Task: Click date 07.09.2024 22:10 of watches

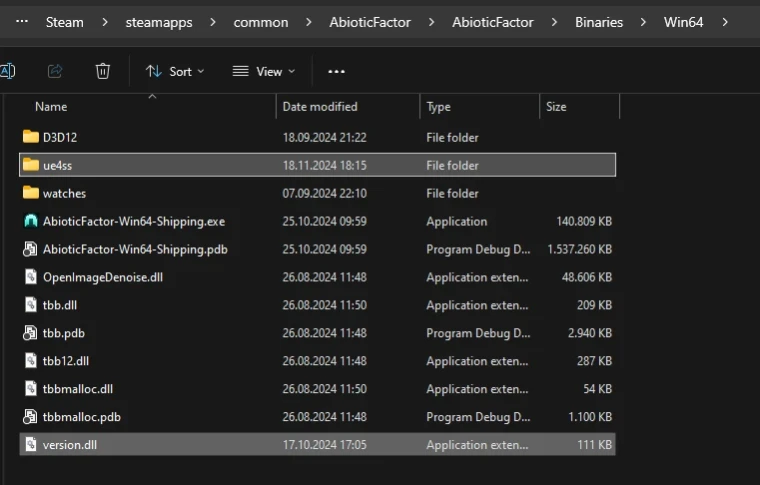Action: pyautogui.click(x=324, y=193)
